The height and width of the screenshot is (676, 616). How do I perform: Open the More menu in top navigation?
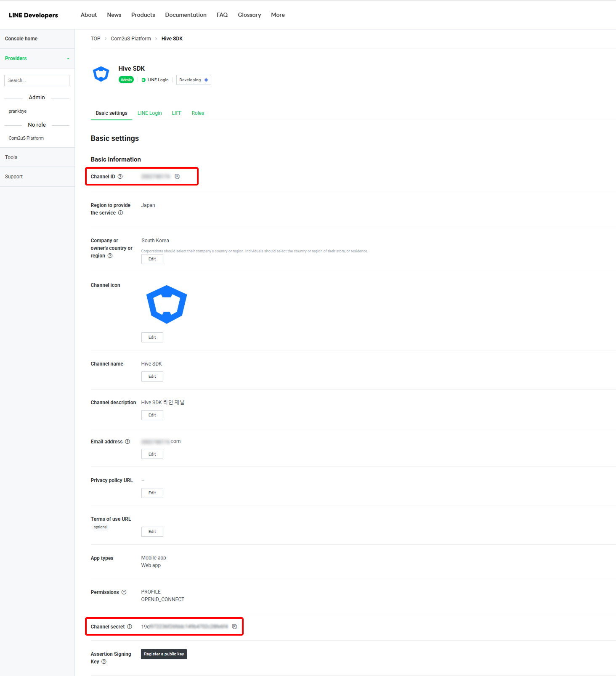pyautogui.click(x=278, y=15)
